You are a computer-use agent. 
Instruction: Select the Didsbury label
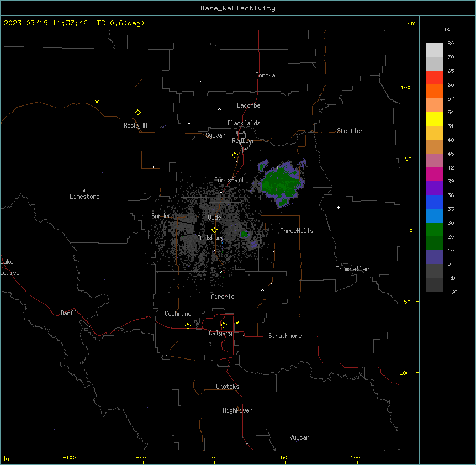pos(211,238)
